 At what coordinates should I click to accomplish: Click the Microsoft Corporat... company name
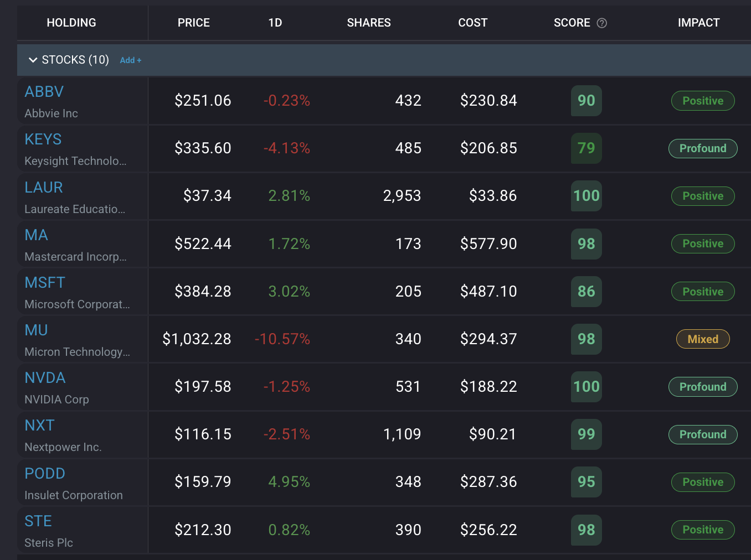click(x=77, y=304)
